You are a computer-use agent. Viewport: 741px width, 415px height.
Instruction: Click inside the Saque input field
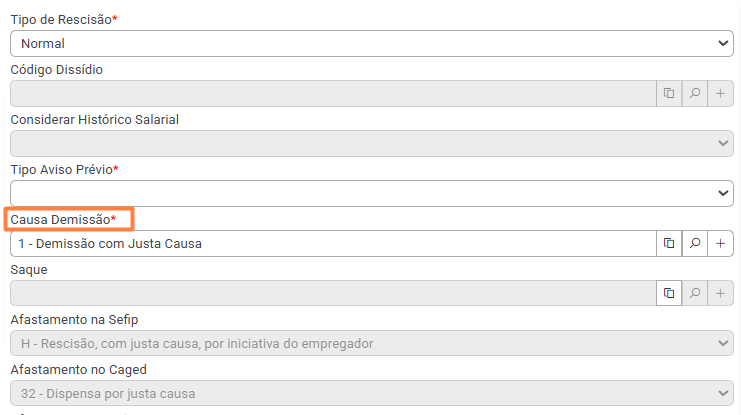(333, 293)
